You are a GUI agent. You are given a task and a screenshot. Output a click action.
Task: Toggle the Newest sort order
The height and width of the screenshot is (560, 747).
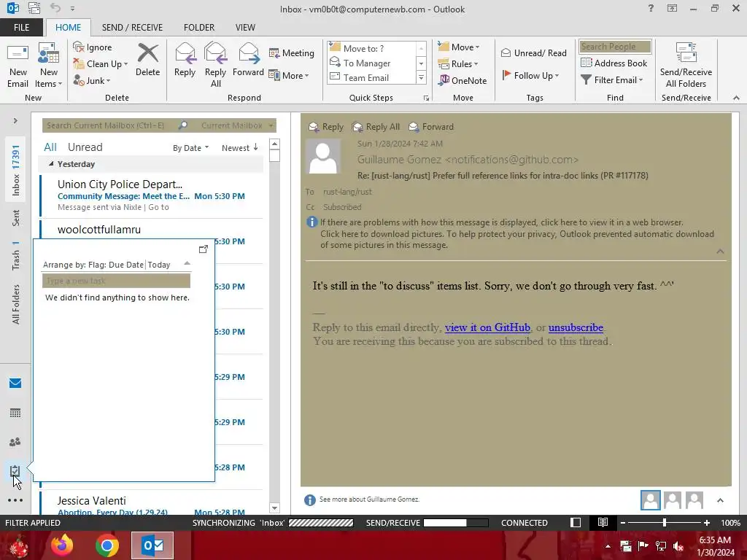click(239, 147)
